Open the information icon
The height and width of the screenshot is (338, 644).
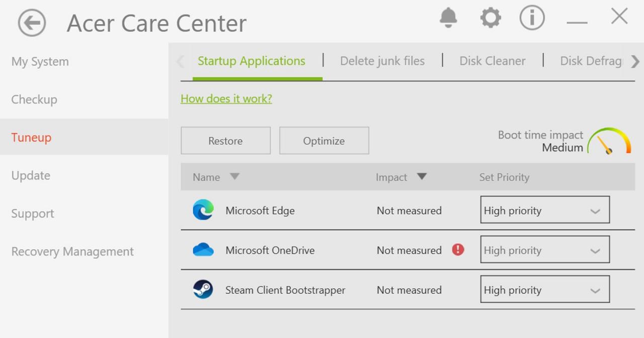tap(532, 18)
